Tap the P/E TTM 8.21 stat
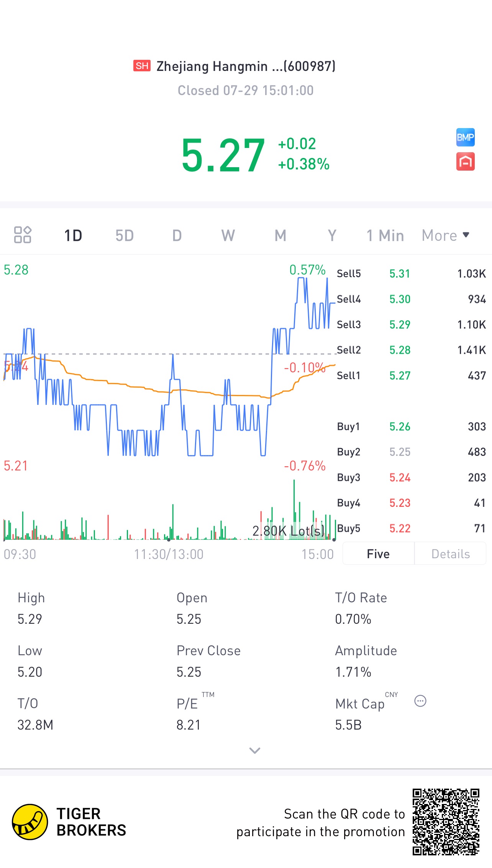The image size is (492, 868). (x=195, y=712)
